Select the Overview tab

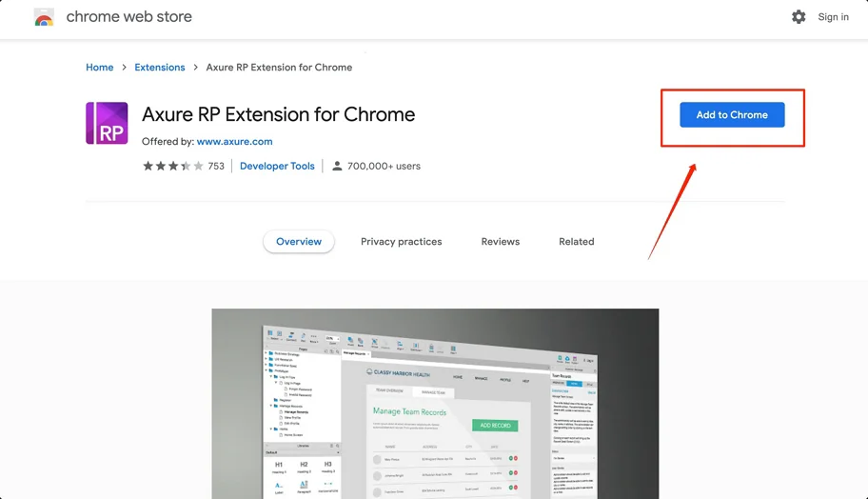coord(299,242)
